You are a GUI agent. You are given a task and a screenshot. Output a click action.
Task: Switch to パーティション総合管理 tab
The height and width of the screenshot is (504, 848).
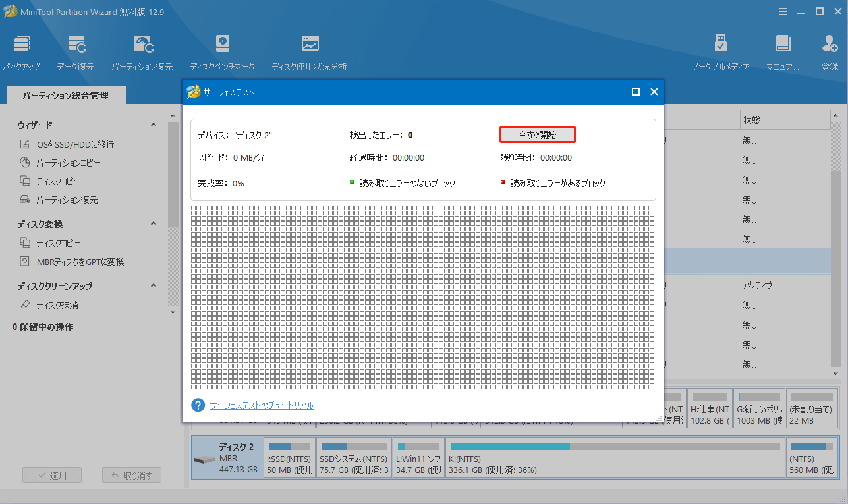pyautogui.click(x=65, y=96)
